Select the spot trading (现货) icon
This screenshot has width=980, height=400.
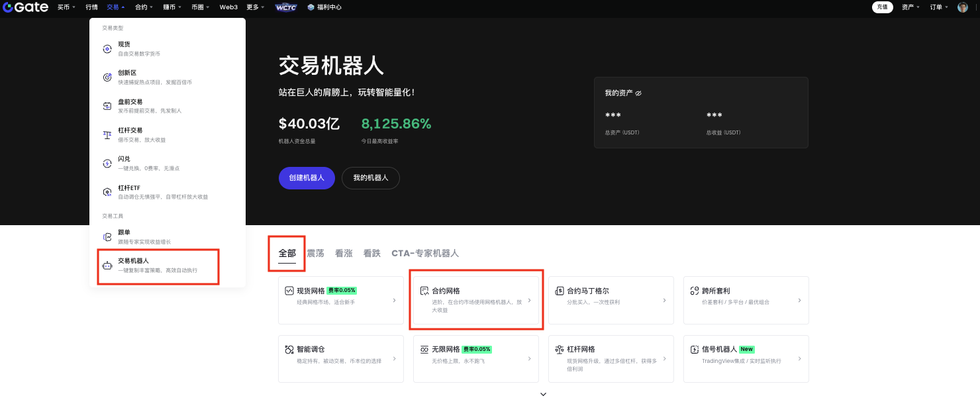click(107, 49)
